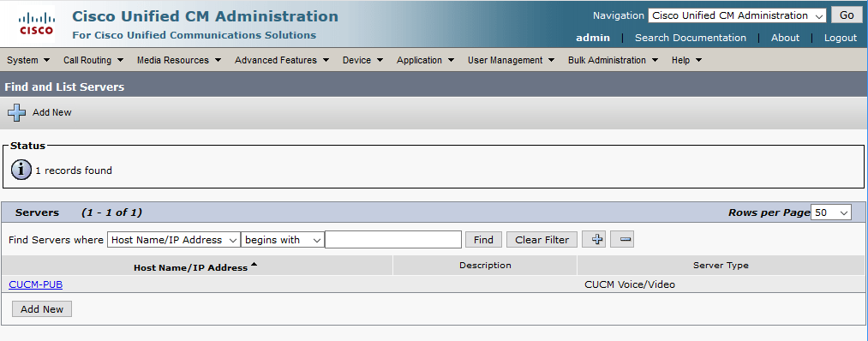Image resolution: width=868 pixels, height=341 pixels.
Task: Click the 'Find and List Servers' title
Action: [64, 87]
